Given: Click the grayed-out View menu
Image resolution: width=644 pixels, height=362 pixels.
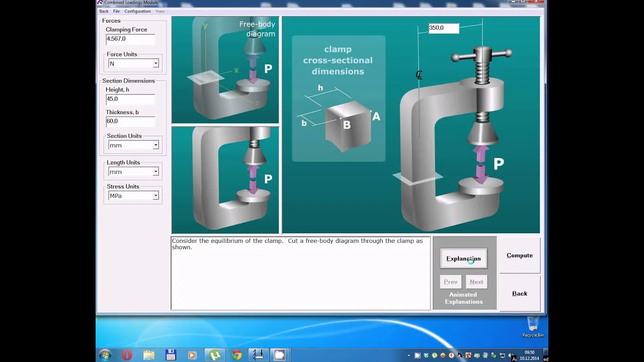Looking at the screenshot, I should pos(160,11).
